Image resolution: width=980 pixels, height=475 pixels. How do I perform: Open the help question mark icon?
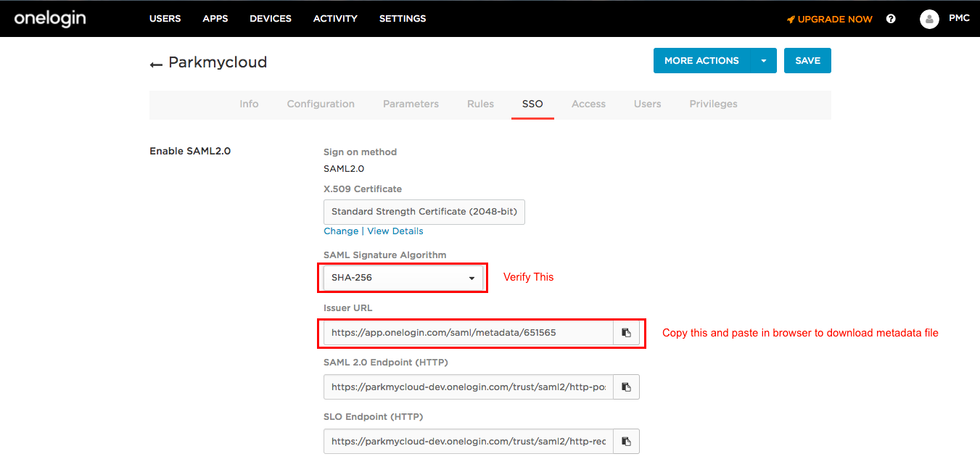(891, 19)
